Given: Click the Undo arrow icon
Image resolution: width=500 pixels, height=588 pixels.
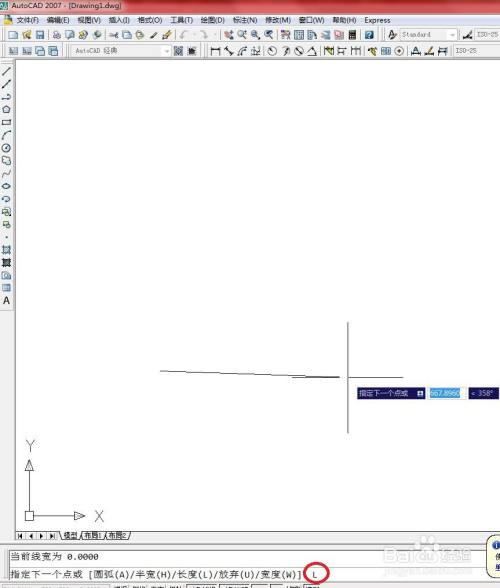Looking at the screenshot, I should click(x=185, y=35).
